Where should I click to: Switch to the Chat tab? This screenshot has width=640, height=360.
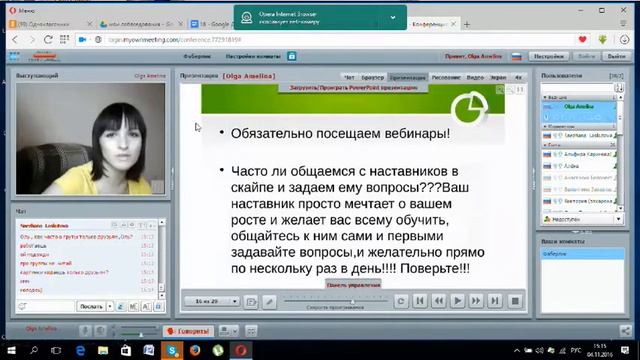(349, 77)
